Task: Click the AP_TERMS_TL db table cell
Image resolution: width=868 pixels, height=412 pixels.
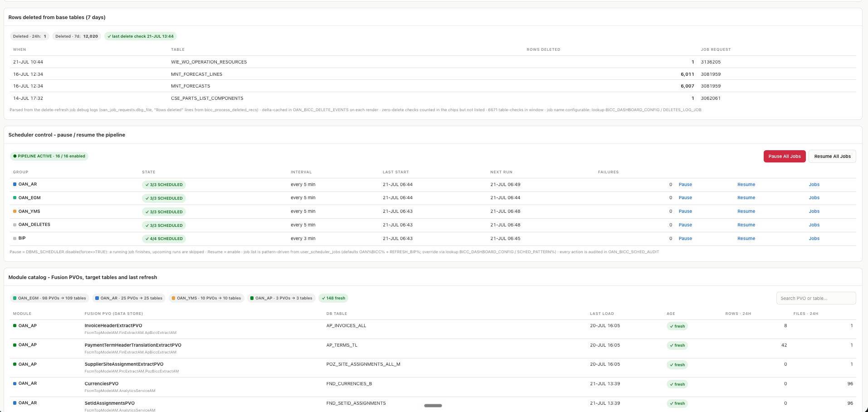Action: coord(342,345)
